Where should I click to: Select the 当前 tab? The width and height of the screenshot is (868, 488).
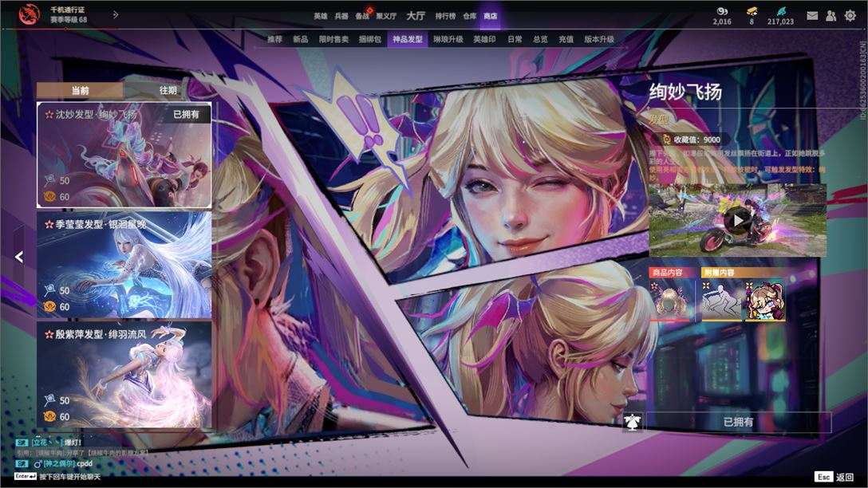tap(81, 90)
